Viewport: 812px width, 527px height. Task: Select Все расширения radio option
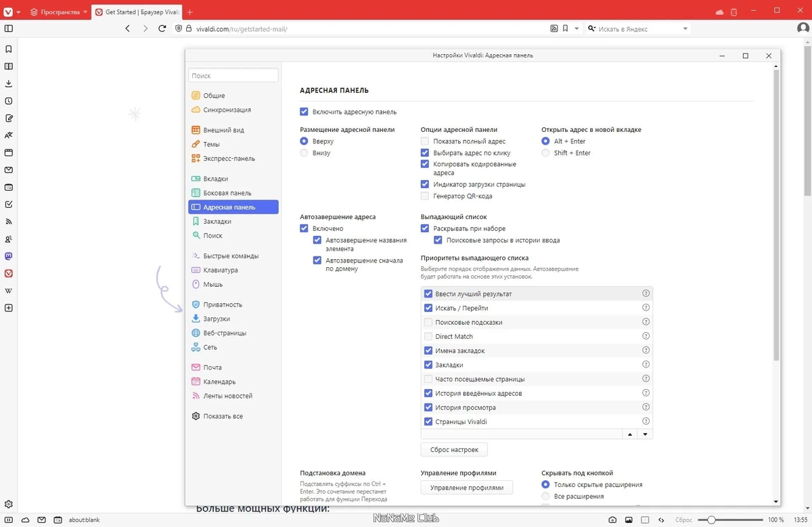pyautogui.click(x=546, y=496)
